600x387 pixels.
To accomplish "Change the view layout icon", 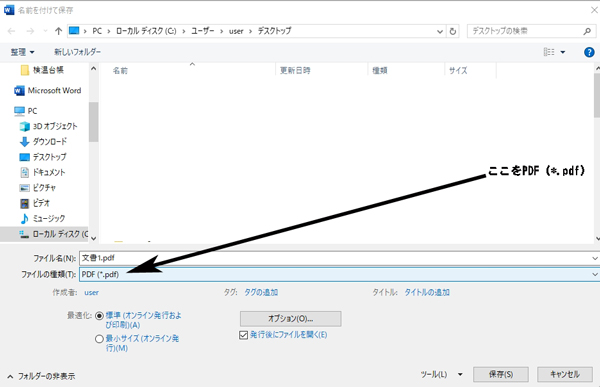I will pos(549,52).
